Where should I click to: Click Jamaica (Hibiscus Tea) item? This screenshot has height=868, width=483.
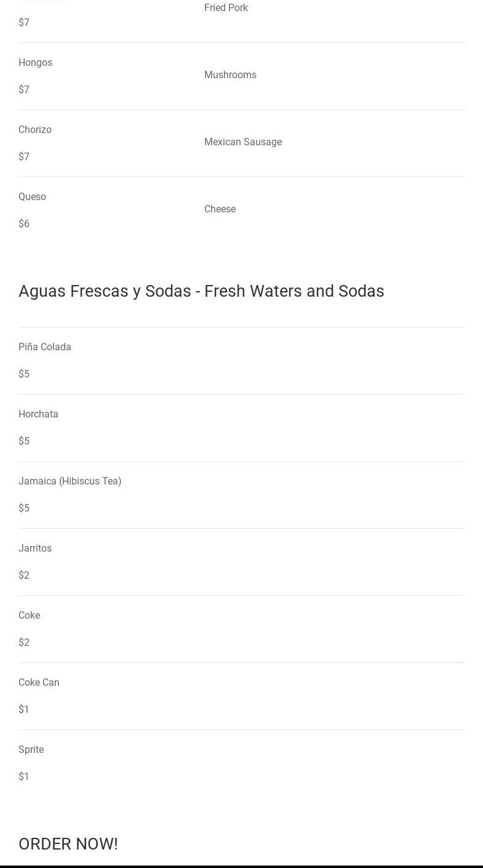[x=70, y=481]
